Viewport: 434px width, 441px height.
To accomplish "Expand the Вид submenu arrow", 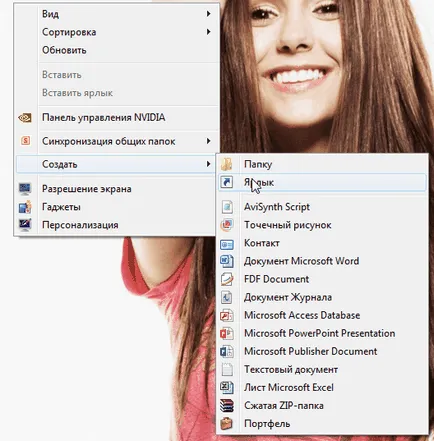I will [208, 14].
